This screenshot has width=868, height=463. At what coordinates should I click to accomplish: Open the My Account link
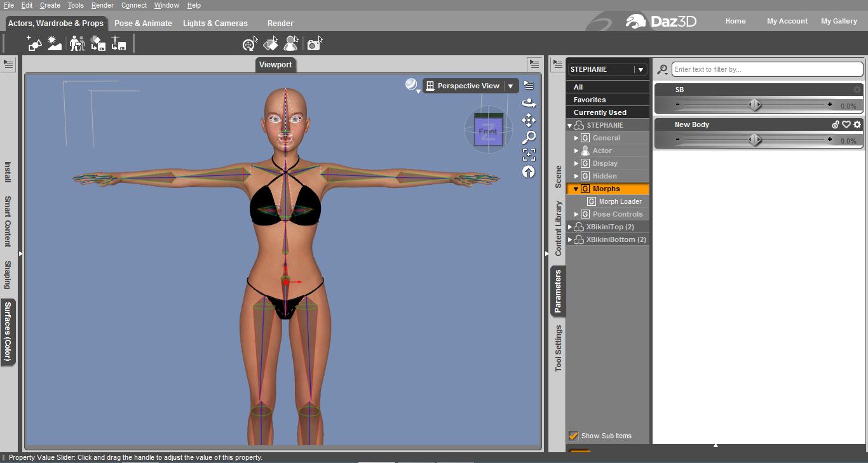pos(787,21)
